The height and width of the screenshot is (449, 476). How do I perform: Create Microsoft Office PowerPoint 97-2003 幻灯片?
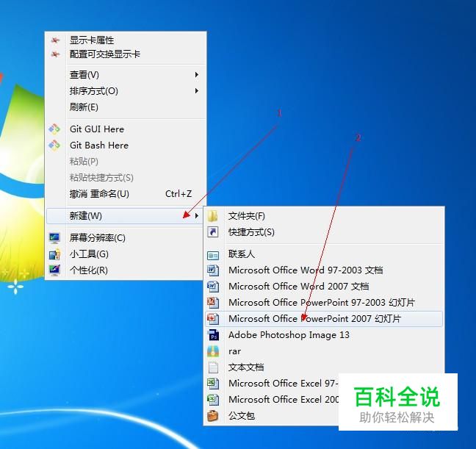(x=324, y=302)
